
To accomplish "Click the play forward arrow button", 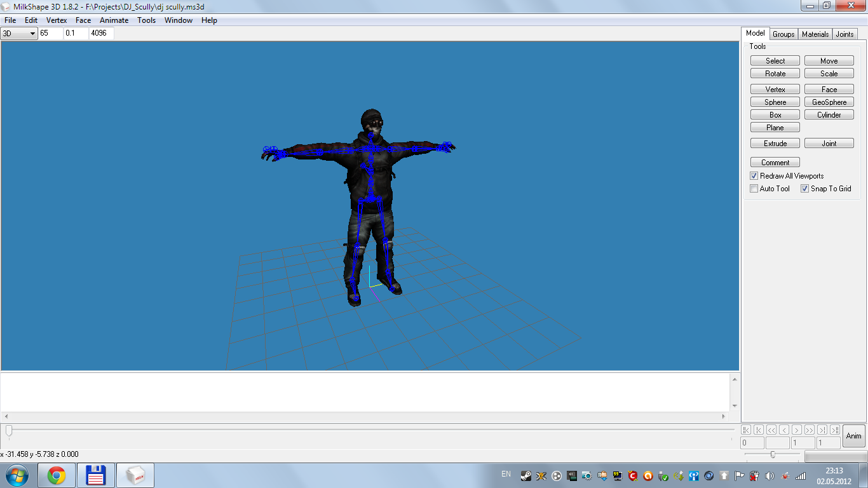I will pyautogui.click(x=797, y=430).
